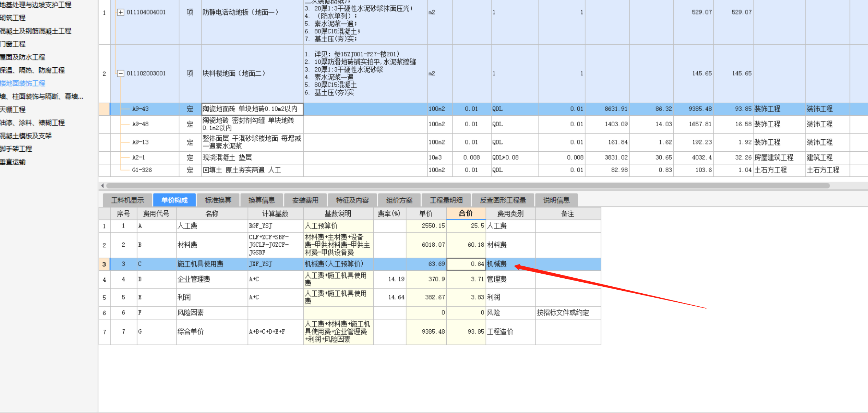Collapse item 011102003001 with minus icon
Viewport: 868px width, 413px height.
(x=120, y=74)
